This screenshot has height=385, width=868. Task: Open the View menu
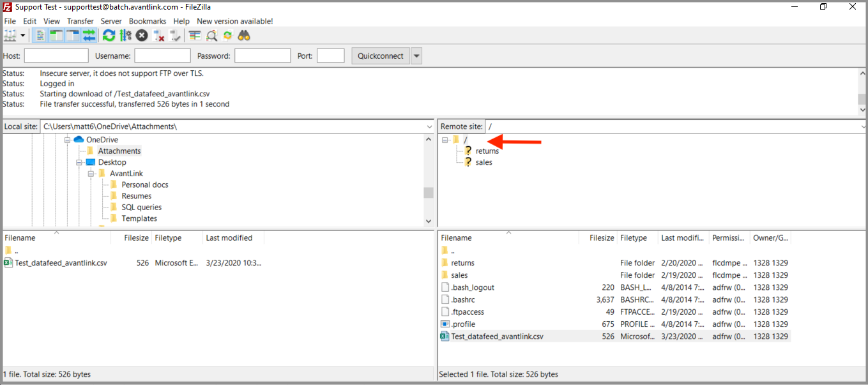click(x=52, y=21)
